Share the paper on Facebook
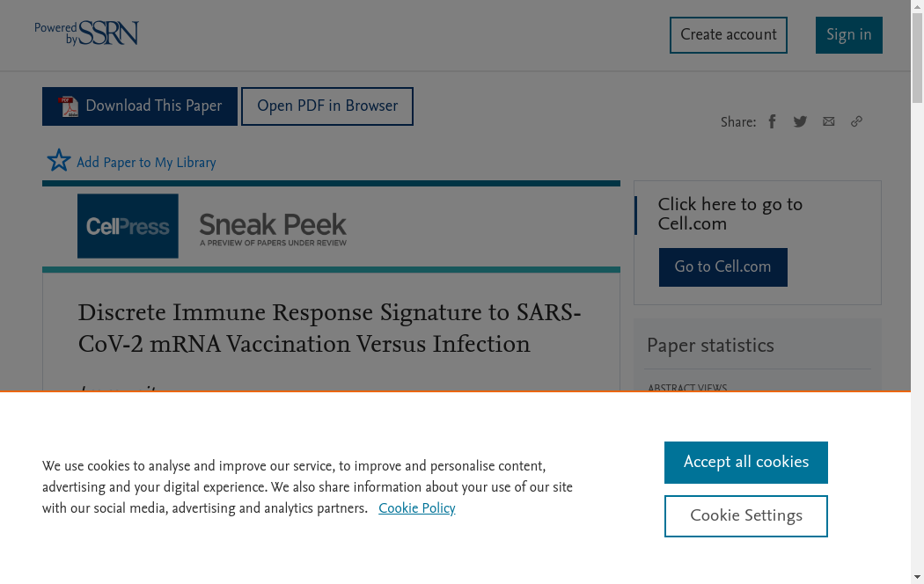The height and width of the screenshot is (584, 924). point(772,121)
